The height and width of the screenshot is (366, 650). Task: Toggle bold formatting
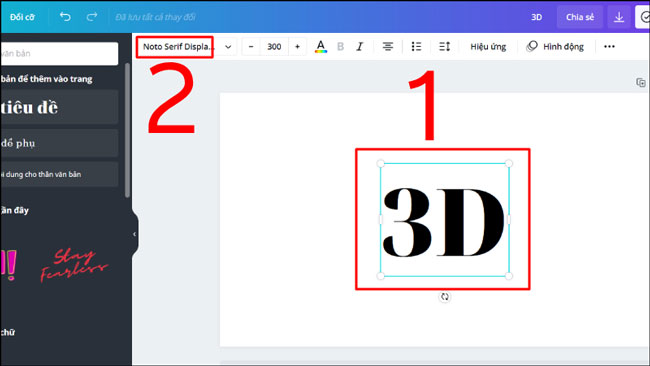pos(340,46)
